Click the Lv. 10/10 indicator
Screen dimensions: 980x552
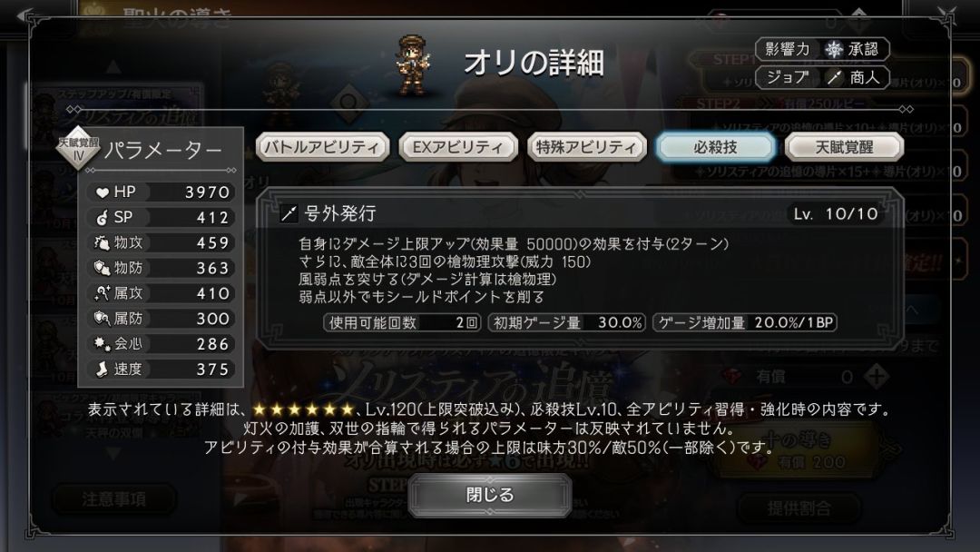(836, 213)
